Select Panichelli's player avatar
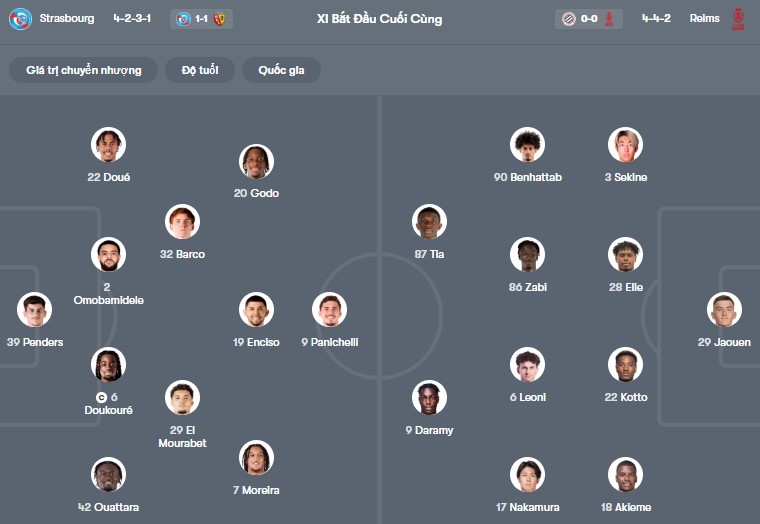Viewport: 760px width, 524px height. (x=329, y=310)
